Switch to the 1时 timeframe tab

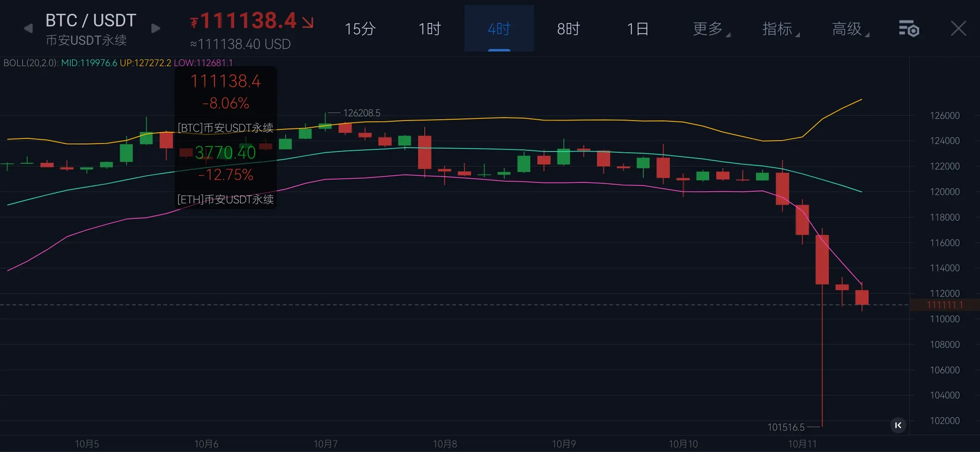429,29
